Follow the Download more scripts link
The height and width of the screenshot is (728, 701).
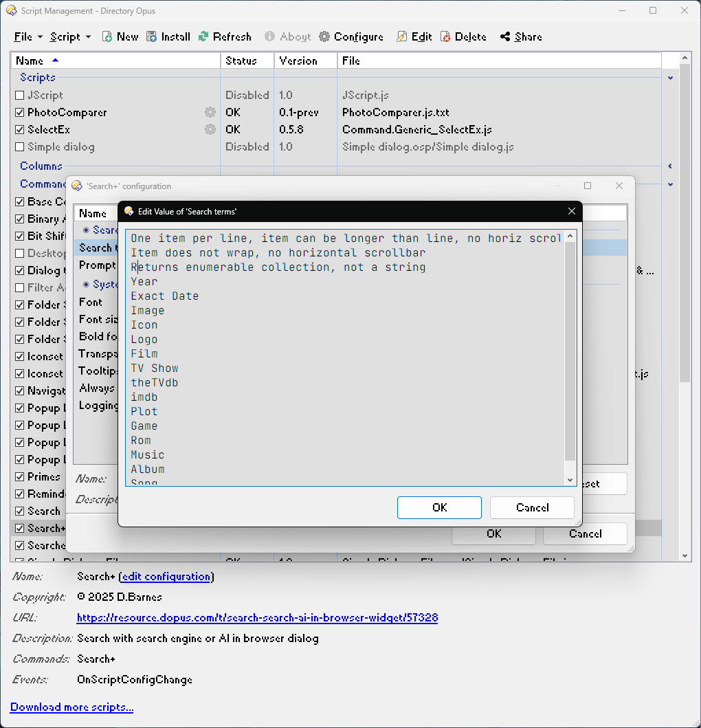click(71, 707)
